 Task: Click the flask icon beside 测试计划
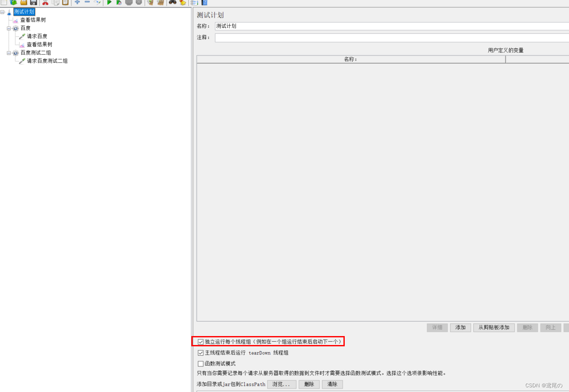(9, 12)
